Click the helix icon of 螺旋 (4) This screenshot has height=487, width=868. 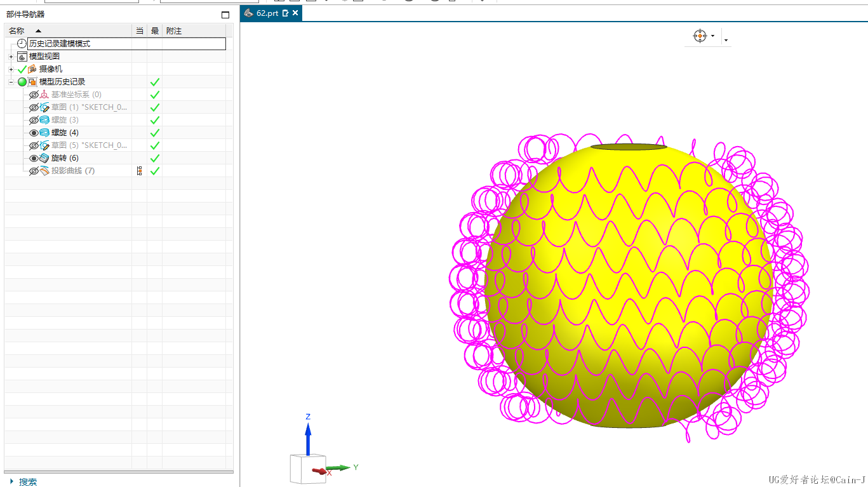(x=44, y=133)
